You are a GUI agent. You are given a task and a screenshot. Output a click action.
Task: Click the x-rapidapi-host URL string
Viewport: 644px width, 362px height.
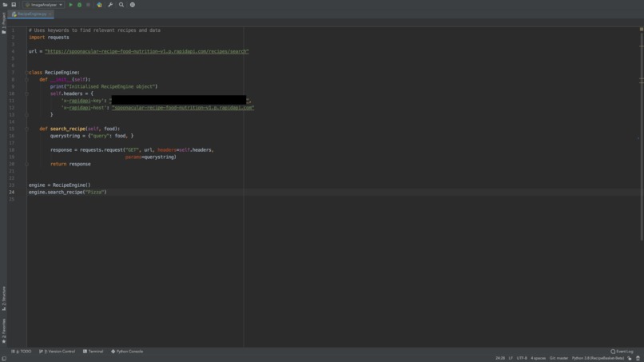pos(183,108)
